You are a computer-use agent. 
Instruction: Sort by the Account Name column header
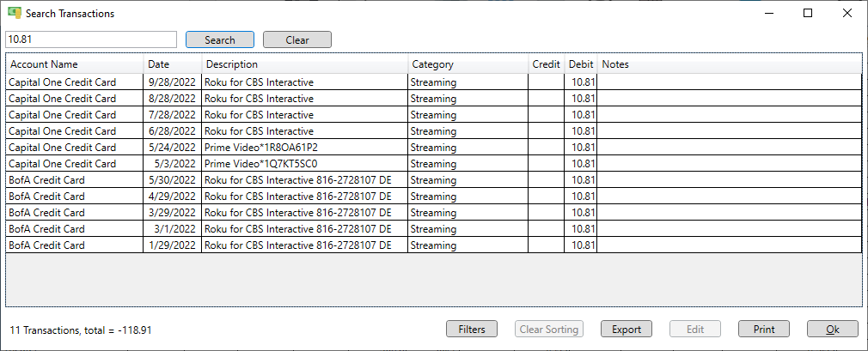click(x=75, y=64)
